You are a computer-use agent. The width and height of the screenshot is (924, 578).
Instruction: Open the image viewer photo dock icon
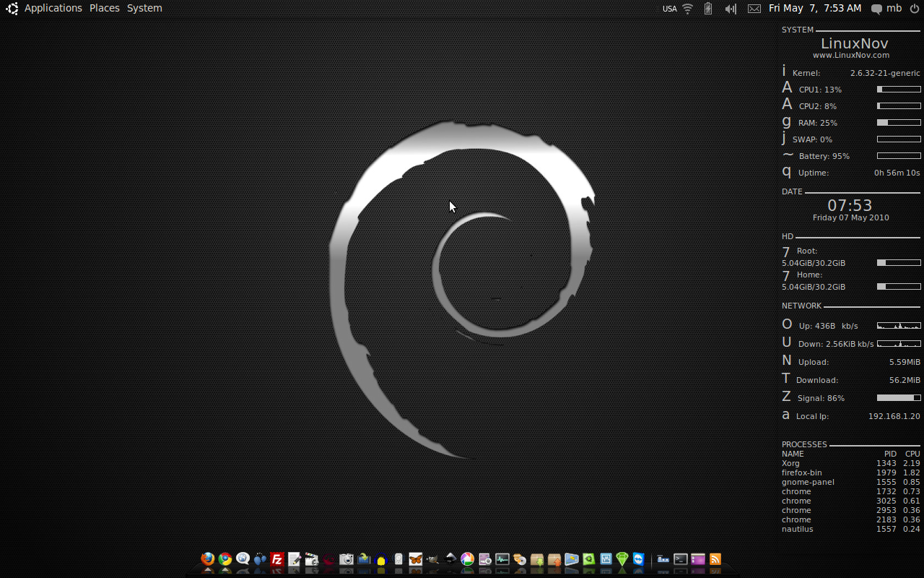tap(572, 559)
